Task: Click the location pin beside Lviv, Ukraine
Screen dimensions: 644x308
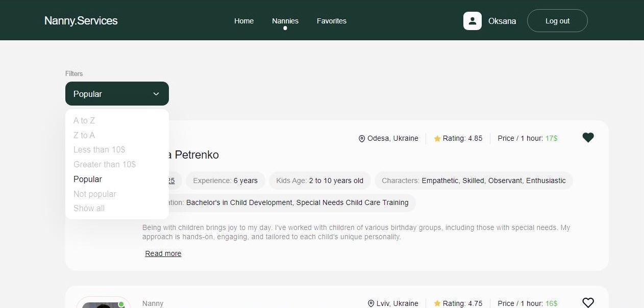Action: point(371,303)
